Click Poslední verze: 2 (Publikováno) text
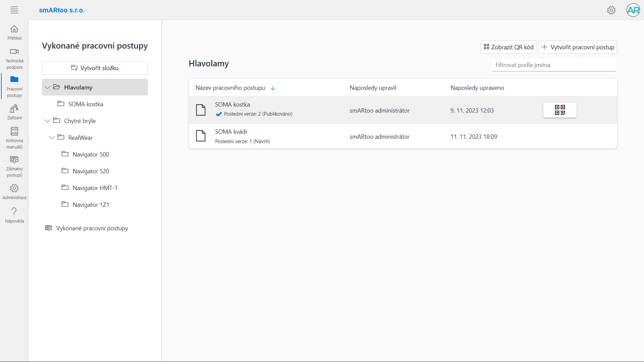 (258, 114)
